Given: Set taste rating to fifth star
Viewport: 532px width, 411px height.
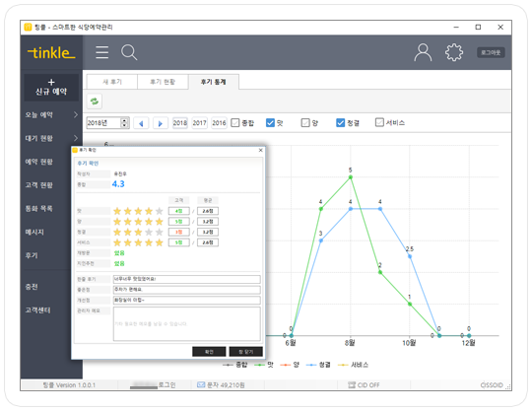Looking at the screenshot, I should click(x=160, y=211).
